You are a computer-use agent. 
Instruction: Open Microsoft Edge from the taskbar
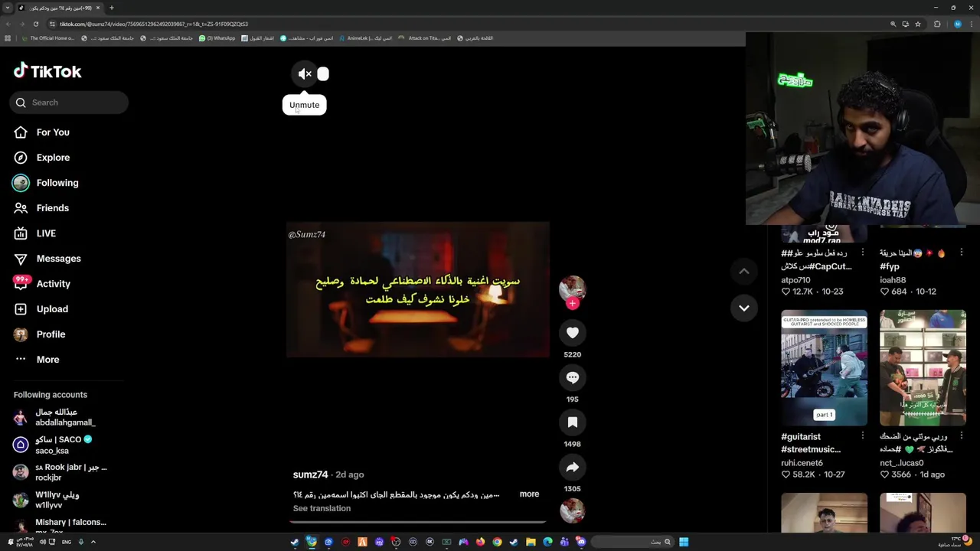click(547, 542)
